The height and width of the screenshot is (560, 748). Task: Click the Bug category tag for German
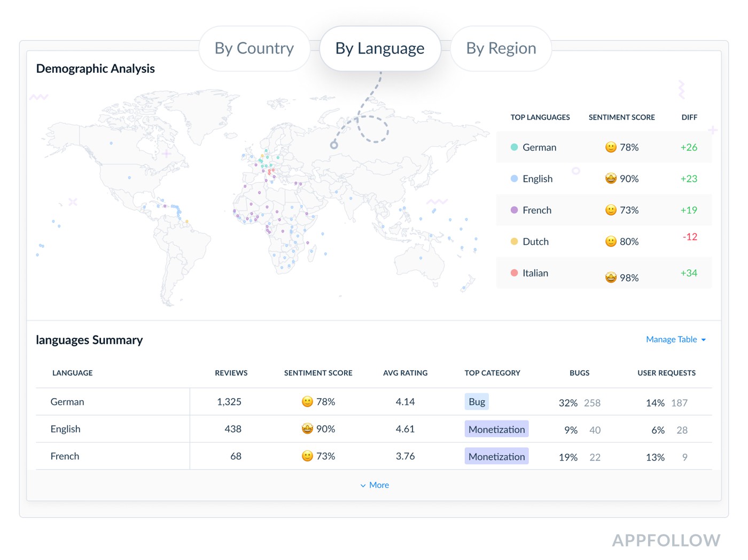(477, 402)
